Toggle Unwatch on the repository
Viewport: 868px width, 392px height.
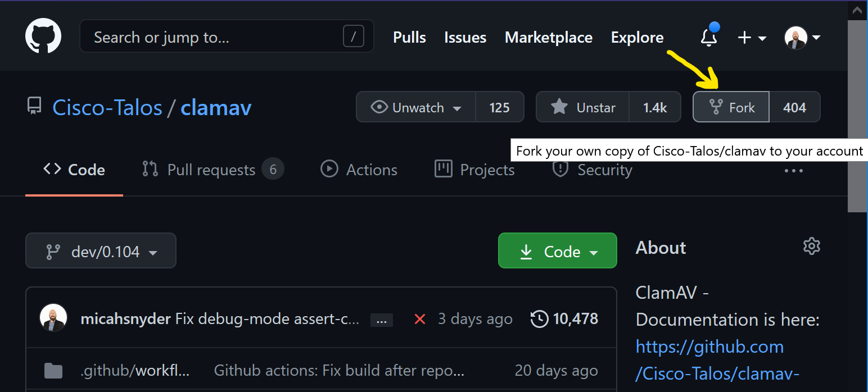416,107
